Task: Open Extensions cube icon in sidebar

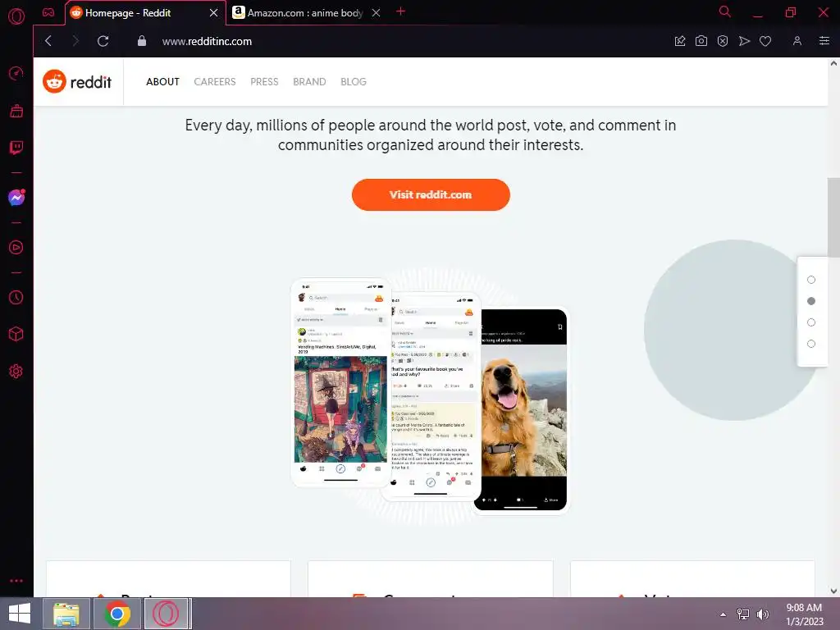Action: click(16, 335)
